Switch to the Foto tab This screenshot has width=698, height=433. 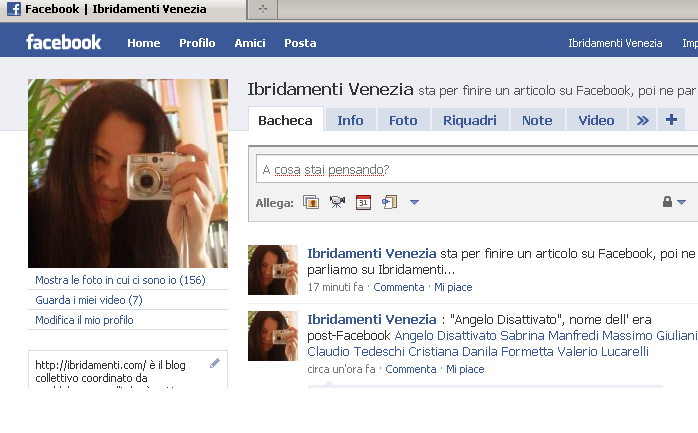pyautogui.click(x=403, y=120)
